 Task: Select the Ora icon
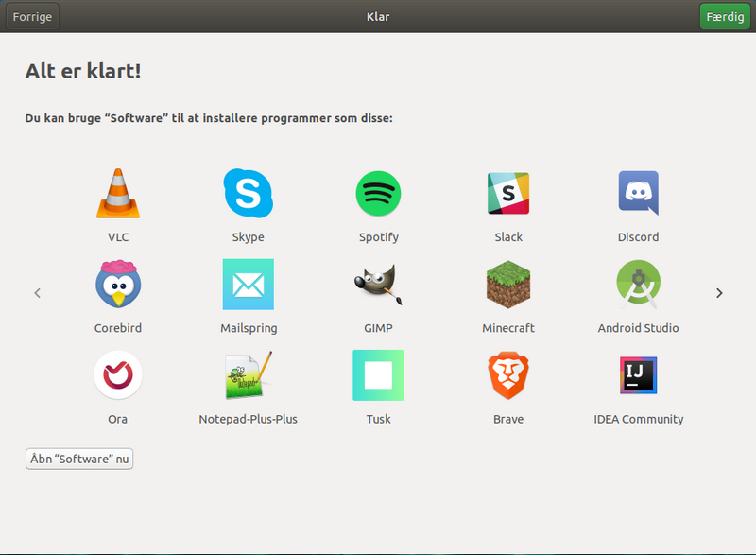coord(117,374)
